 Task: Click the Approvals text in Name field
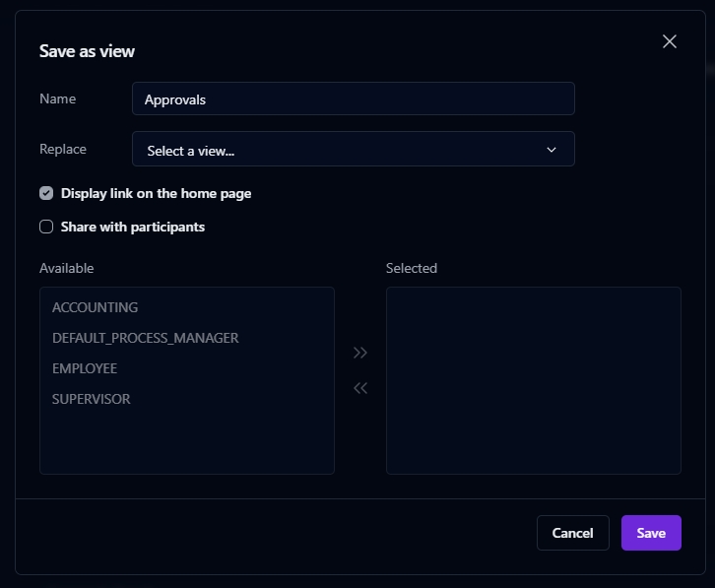click(175, 99)
